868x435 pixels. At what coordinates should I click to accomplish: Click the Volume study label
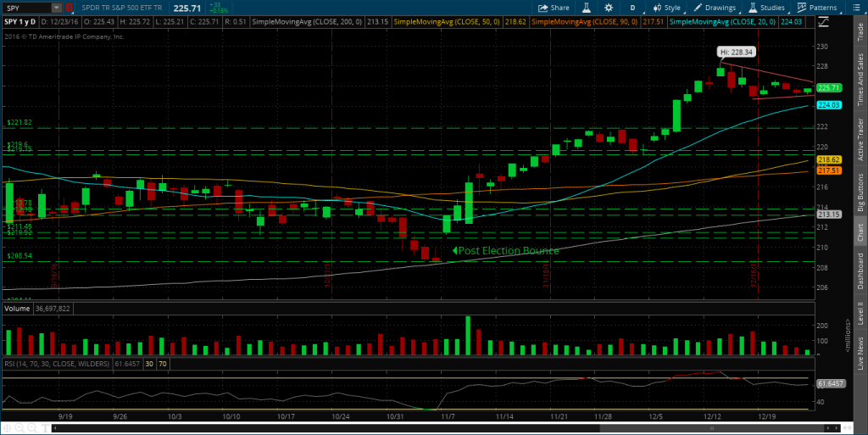point(17,309)
